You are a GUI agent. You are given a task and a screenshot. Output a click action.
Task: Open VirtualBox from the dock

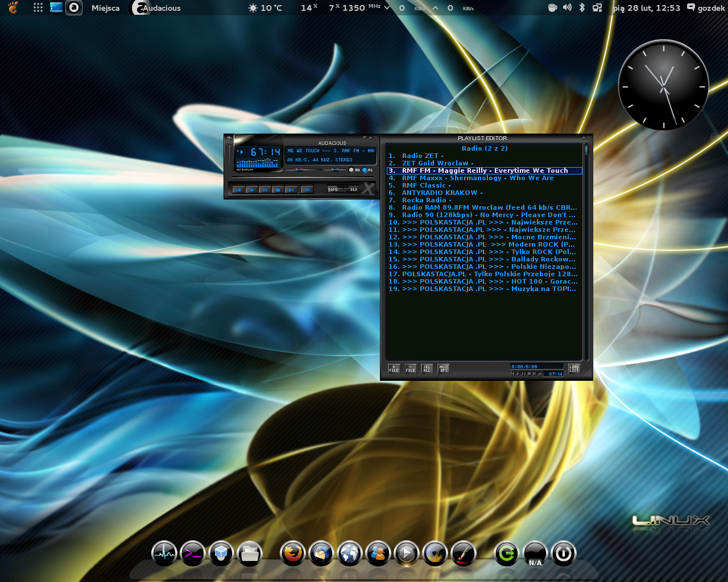[x=221, y=553]
